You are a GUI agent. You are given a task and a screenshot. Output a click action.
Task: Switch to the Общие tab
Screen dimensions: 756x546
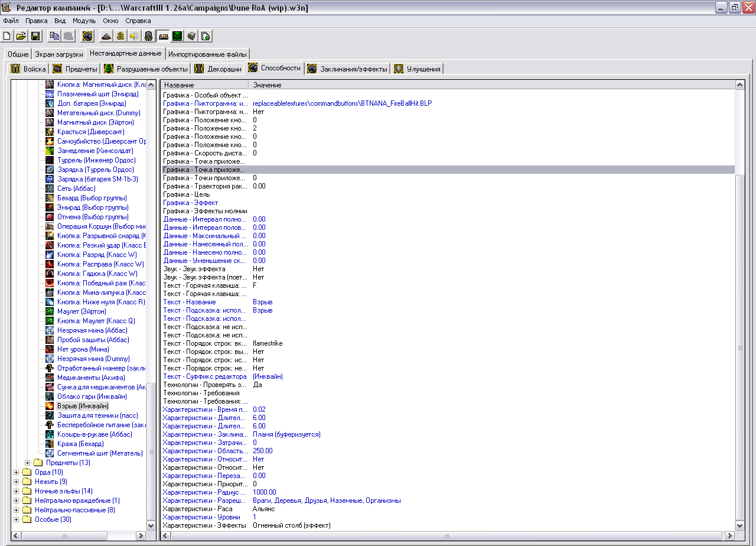18,54
